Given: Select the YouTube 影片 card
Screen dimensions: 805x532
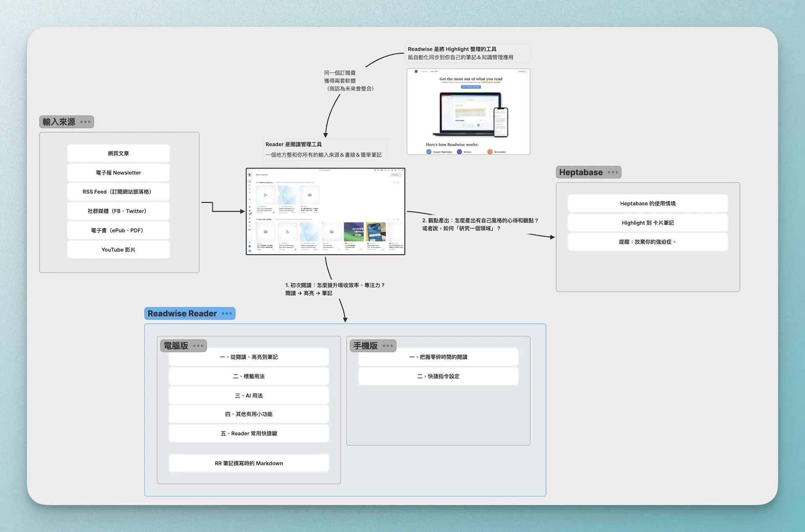Looking at the screenshot, I should [x=118, y=250].
